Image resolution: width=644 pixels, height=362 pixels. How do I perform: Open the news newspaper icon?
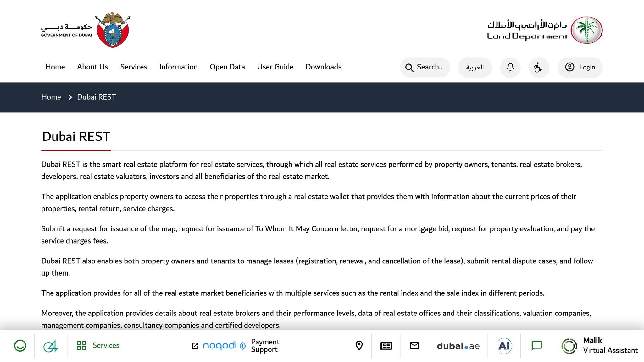(386, 346)
